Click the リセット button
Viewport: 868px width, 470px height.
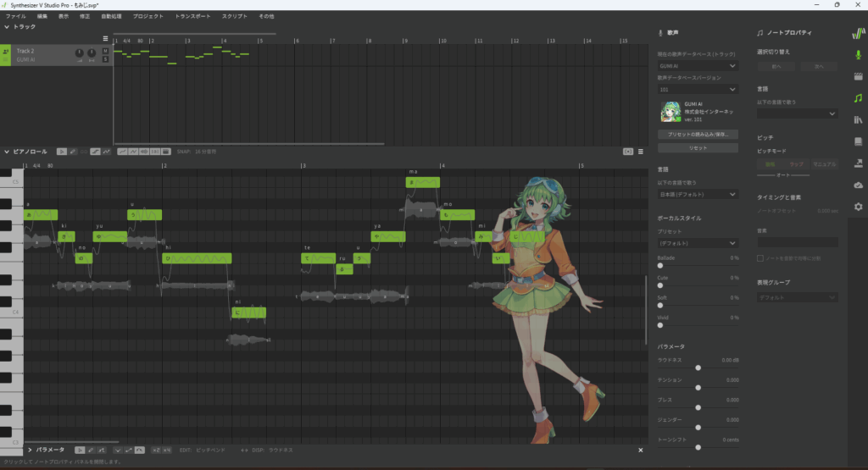(x=698, y=147)
